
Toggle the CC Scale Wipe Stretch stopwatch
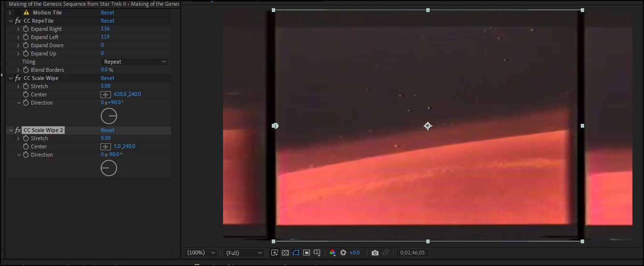[26, 86]
